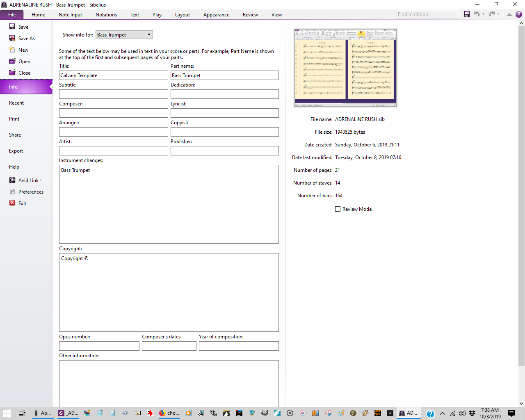Select Info in the File menu
The height and width of the screenshot is (420, 525).
pyautogui.click(x=26, y=87)
